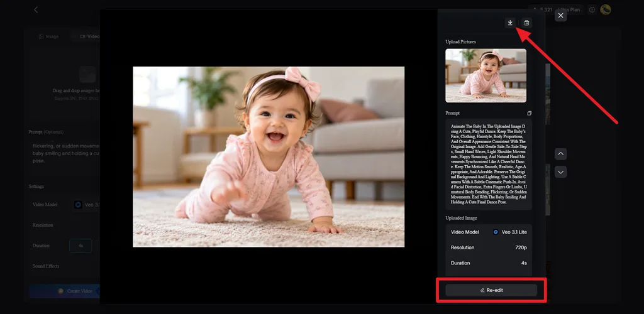
Task: Click the background prompt text box
Action: click(x=65, y=153)
